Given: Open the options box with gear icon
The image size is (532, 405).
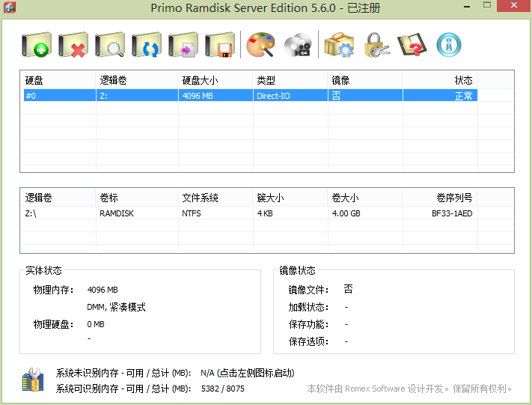Looking at the screenshot, I should point(339,46).
